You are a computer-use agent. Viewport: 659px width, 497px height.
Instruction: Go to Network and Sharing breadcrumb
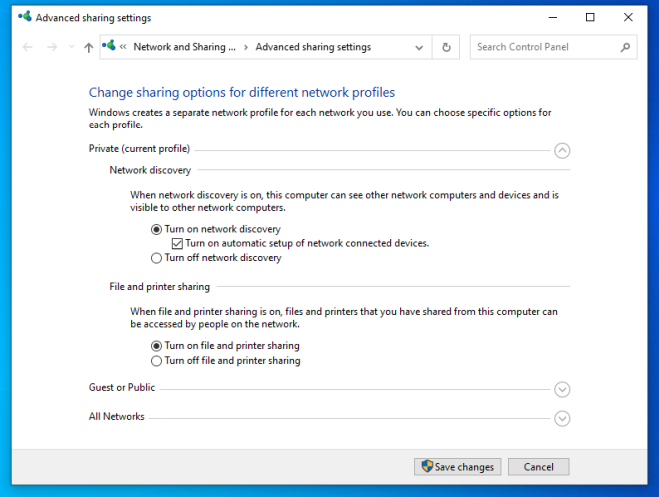click(185, 47)
